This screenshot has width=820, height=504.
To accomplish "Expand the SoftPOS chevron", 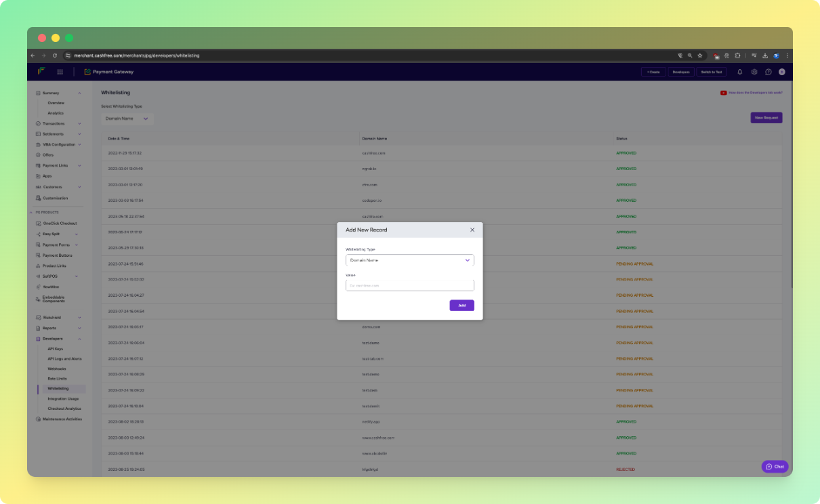I will coord(76,276).
